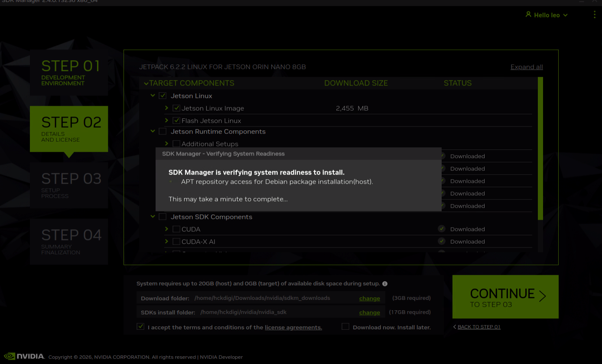602x364 pixels.
Task: Open the three-dot options menu
Action: point(594,15)
